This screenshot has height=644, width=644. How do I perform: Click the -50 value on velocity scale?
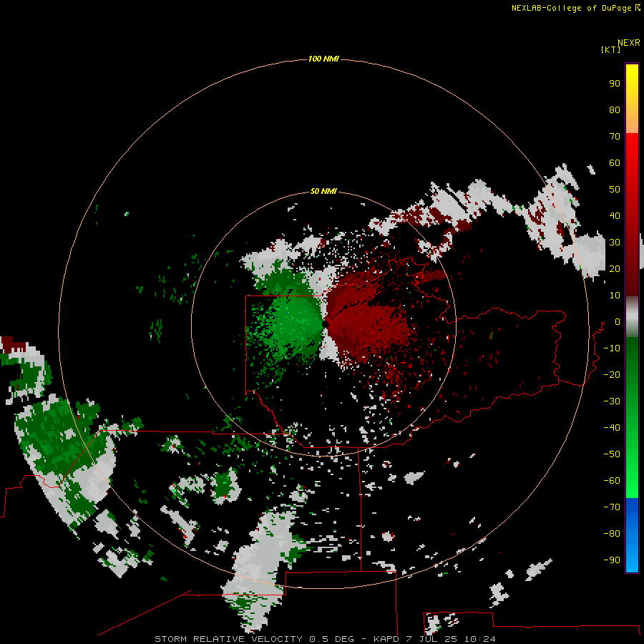point(612,454)
